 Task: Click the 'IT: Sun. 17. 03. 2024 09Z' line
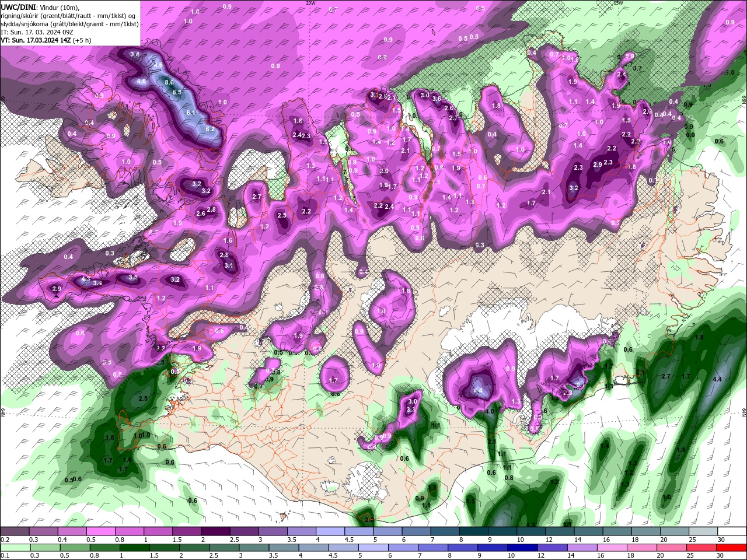pyautogui.click(x=36, y=32)
